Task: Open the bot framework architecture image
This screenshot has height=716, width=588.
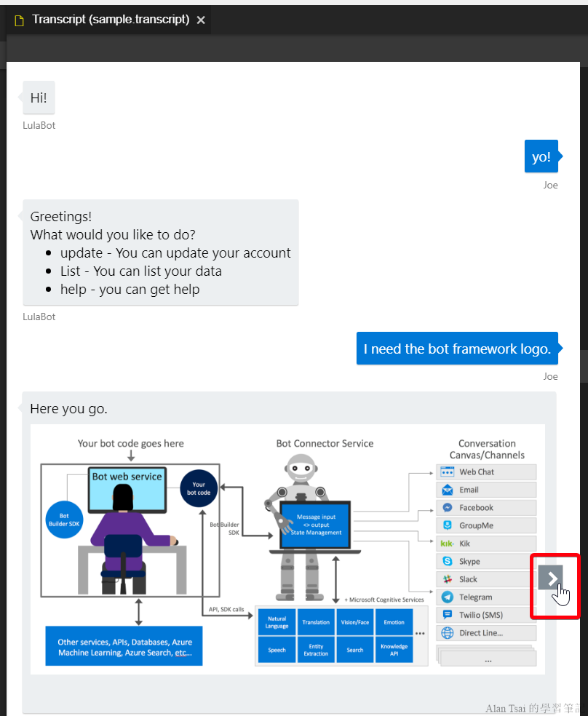Action: [287, 549]
